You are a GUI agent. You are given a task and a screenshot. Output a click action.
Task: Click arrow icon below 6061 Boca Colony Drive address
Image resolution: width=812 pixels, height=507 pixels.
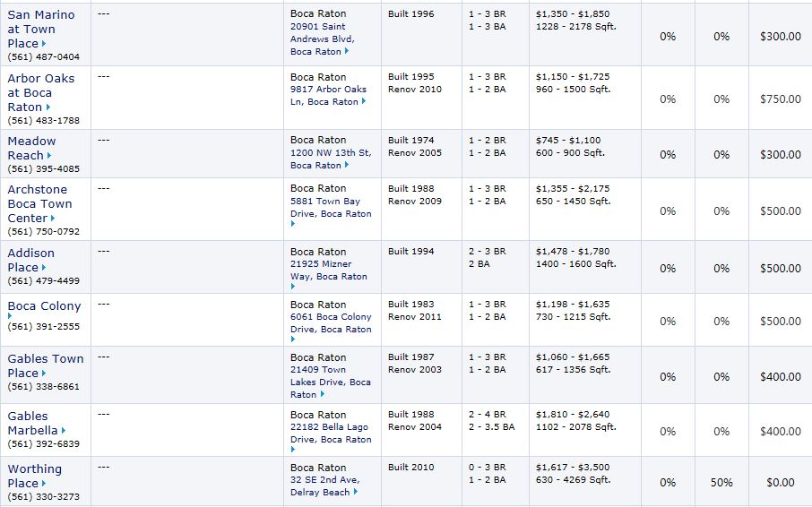click(x=293, y=339)
